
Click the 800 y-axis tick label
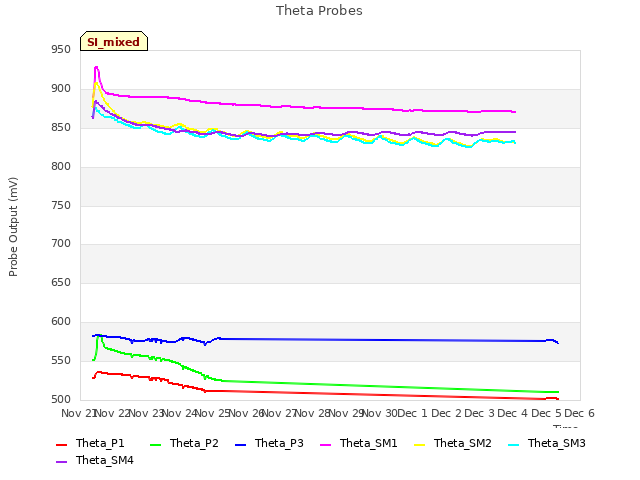pyautogui.click(x=61, y=167)
